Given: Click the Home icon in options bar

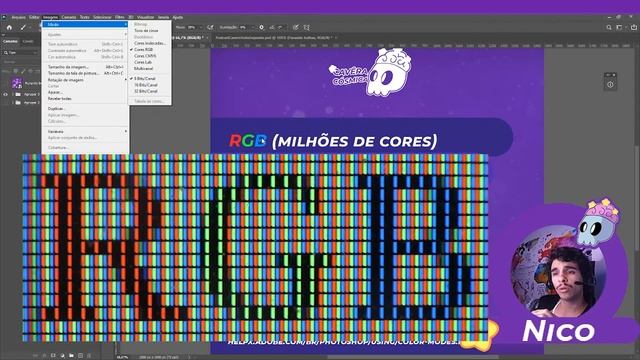Looking at the screenshot, I should click(x=9, y=27).
